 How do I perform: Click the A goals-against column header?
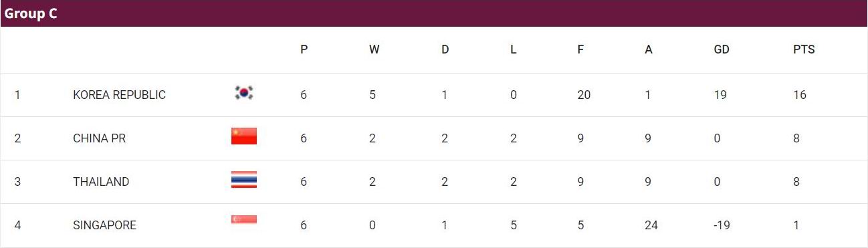649,49
